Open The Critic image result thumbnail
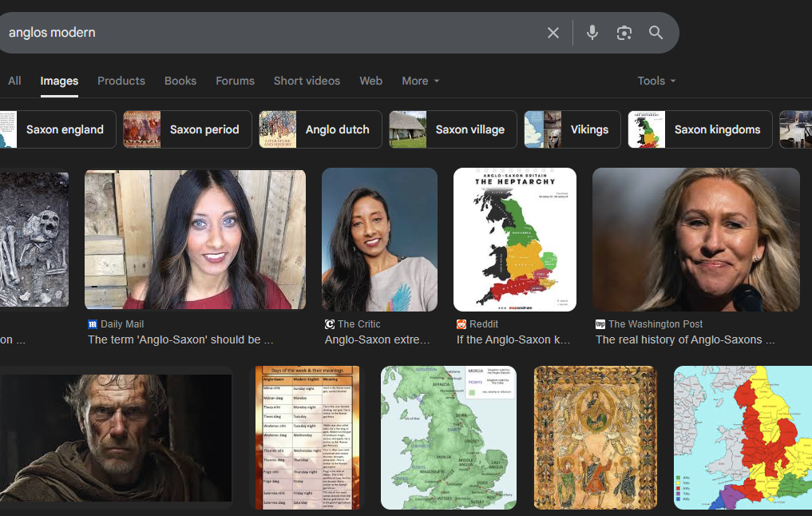Viewport: 812px width, 516px height. coord(379,240)
